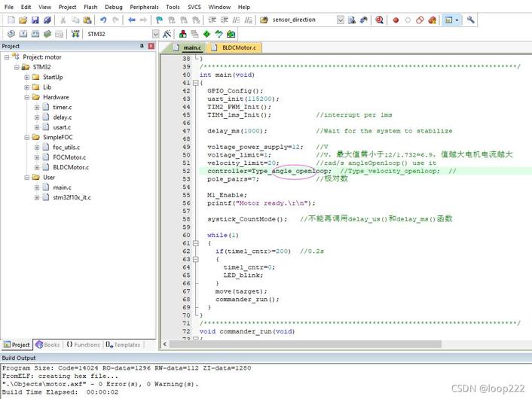
Task: Indent the selected lines icon
Action: pyautogui.click(x=212, y=20)
